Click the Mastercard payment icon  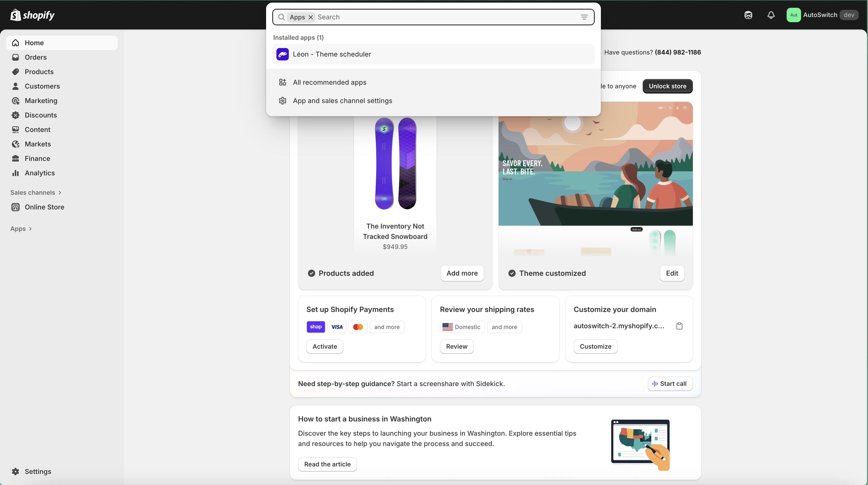click(358, 327)
